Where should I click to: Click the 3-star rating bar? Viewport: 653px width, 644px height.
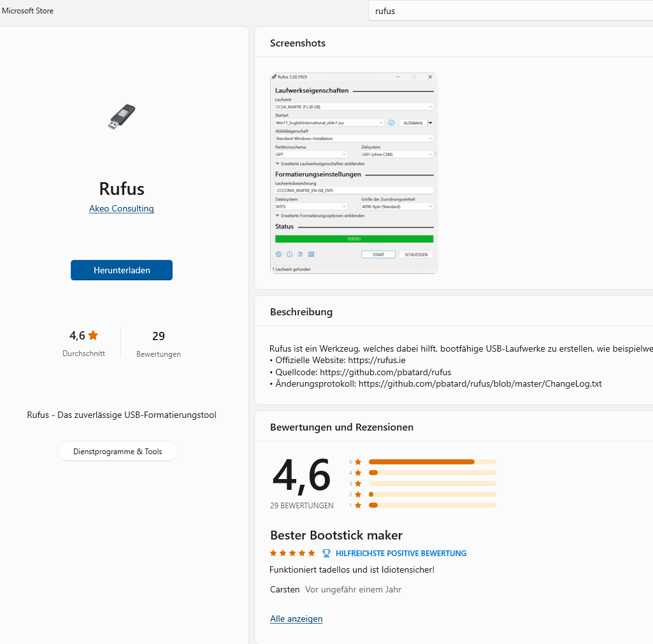[433, 483]
